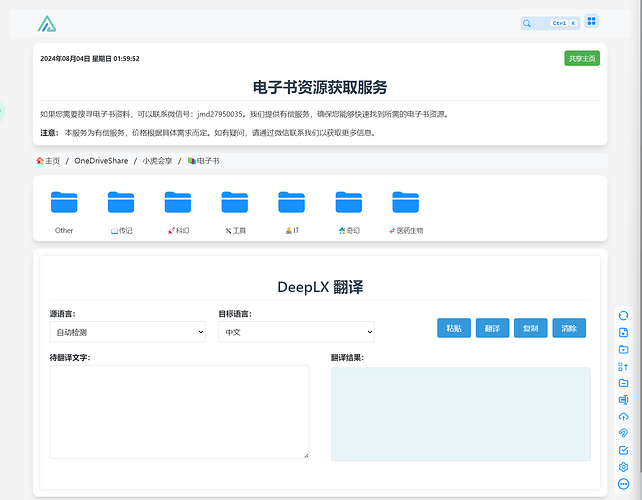Viewport: 642px width, 500px height.
Task: Open local settings gear icon
Action: 623,467
